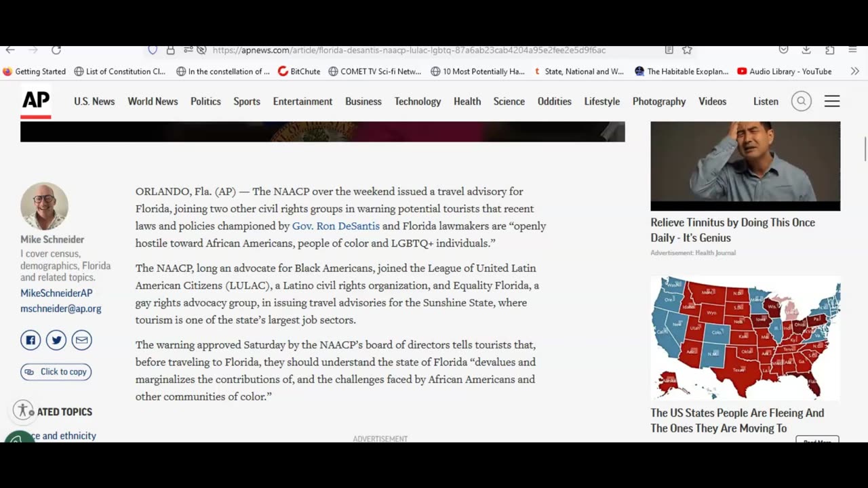Open Sports section
This screenshot has width=868, height=488.
tap(247, 102)
